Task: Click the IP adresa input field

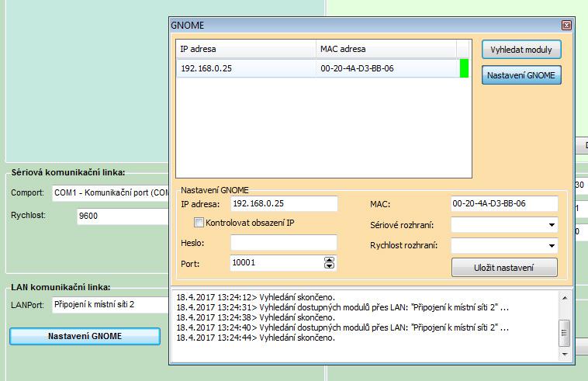Action: (284, 203)
